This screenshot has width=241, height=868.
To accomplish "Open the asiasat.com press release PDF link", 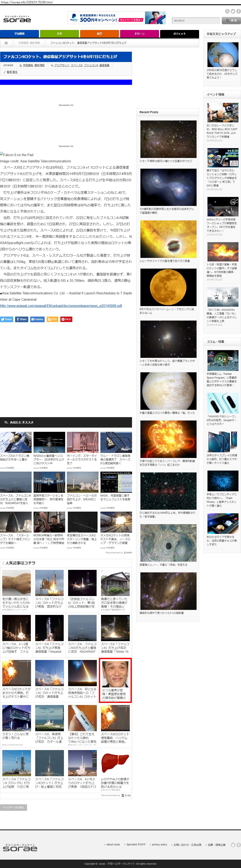I will point(61,306).
